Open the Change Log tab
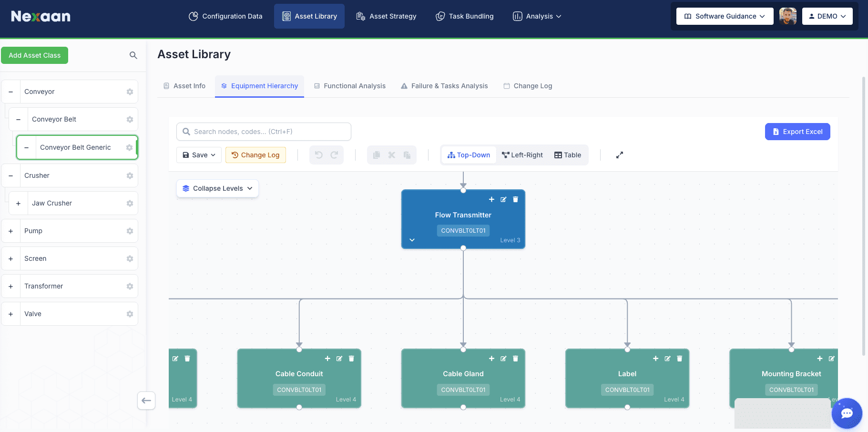The image size is (868, 432). click(x=528, y=86)
